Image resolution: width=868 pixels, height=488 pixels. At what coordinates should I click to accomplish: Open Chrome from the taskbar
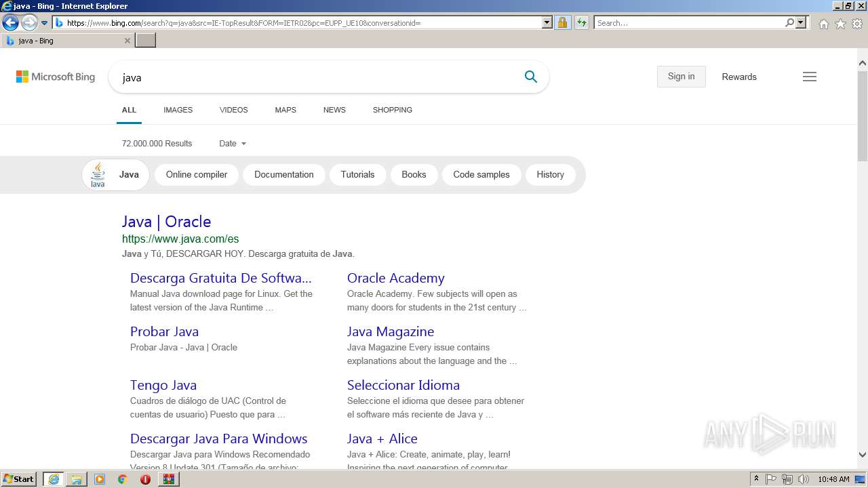(123, 479)
